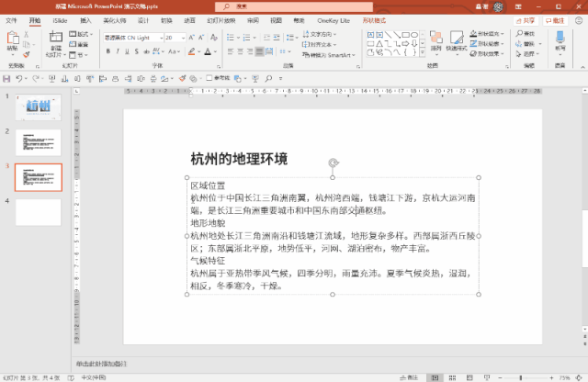Switch to slide sorter view

[452, 377]
